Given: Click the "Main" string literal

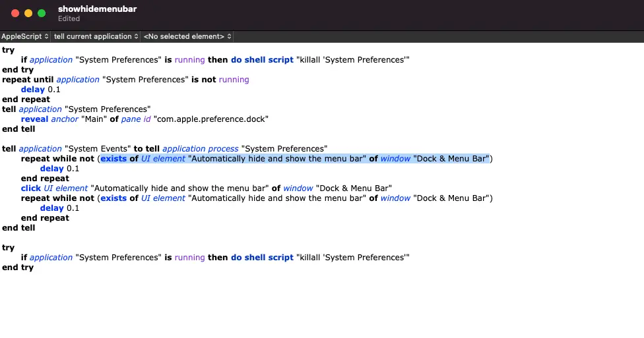Looking at the screenshot, I should [94, 119].
